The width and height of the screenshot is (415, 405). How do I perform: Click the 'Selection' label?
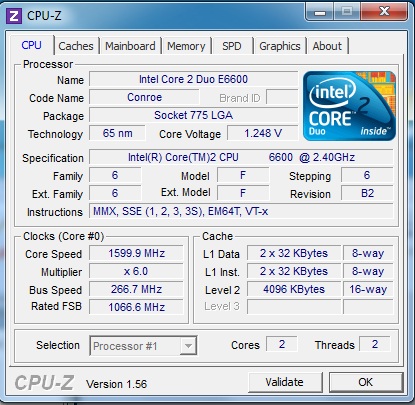tap(58, 345)
